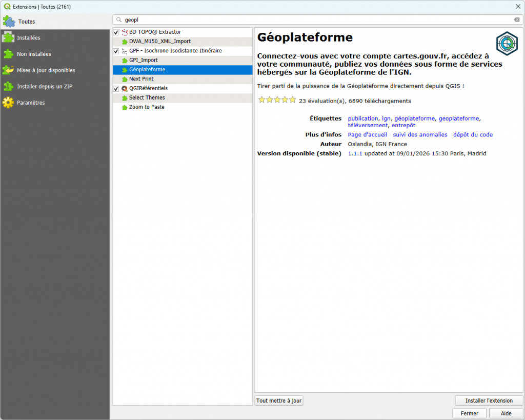Viewport: 525px width, 420px height.
Task: Uncheck the BD TOPO Extractor checkbox
Action: tap(116, 32)
